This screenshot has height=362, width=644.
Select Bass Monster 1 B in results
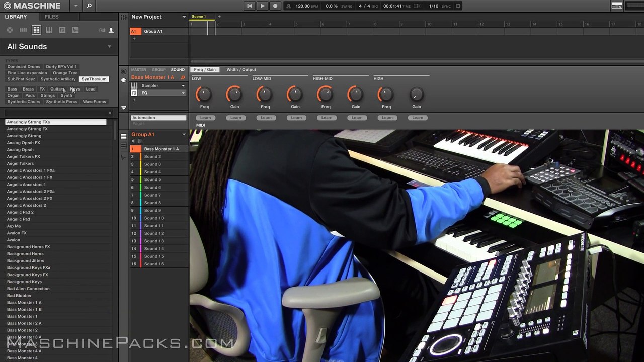point(24,309)
